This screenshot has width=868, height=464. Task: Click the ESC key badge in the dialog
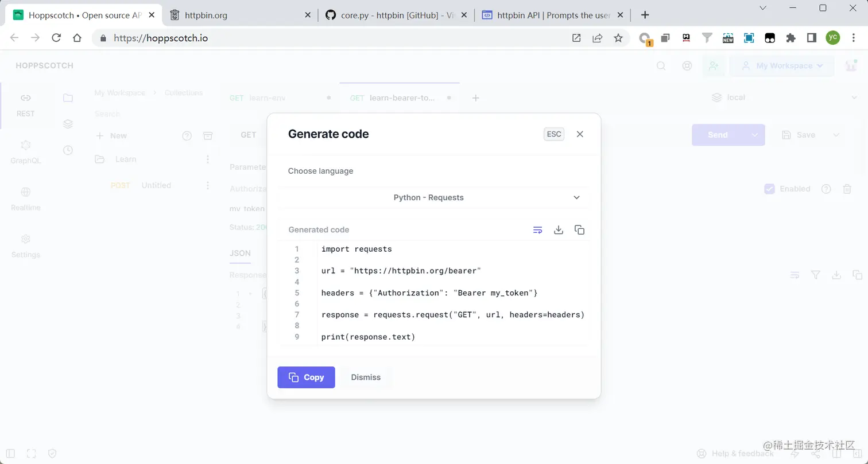pyautogui.click(x=554, y=134)
